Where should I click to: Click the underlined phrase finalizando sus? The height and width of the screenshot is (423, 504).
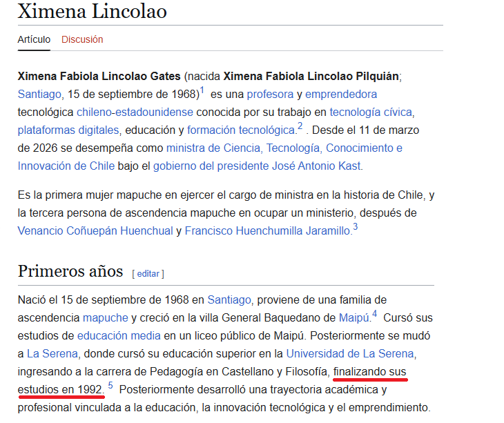coord(370,372)
